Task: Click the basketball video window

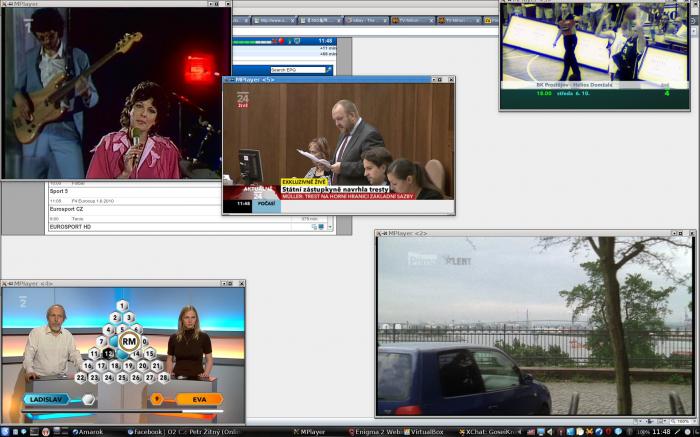Action: [595, 56]
